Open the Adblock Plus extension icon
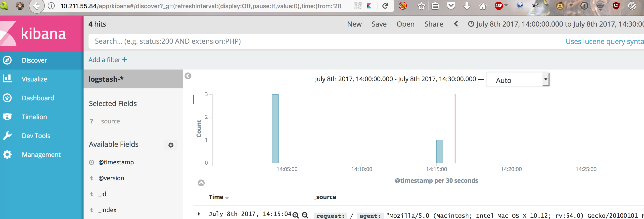This screenshot has height=219, width=644. [499, 6]
